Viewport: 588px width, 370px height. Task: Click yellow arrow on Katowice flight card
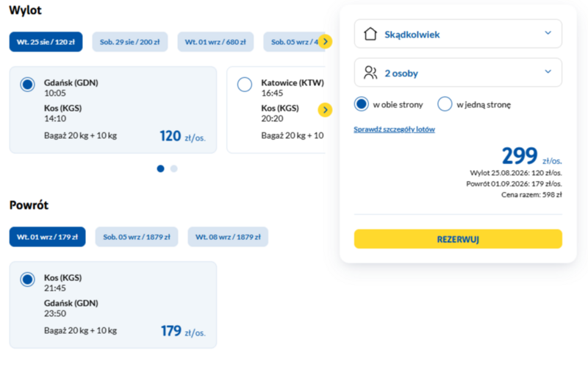[325, 110]
